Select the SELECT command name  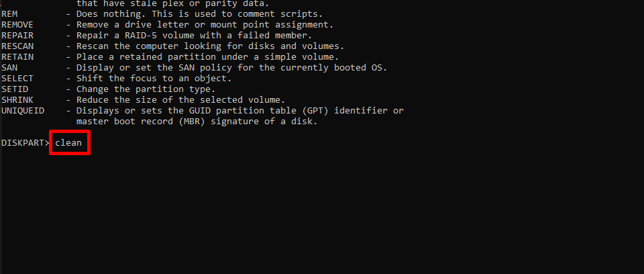[x=17, y=78]
